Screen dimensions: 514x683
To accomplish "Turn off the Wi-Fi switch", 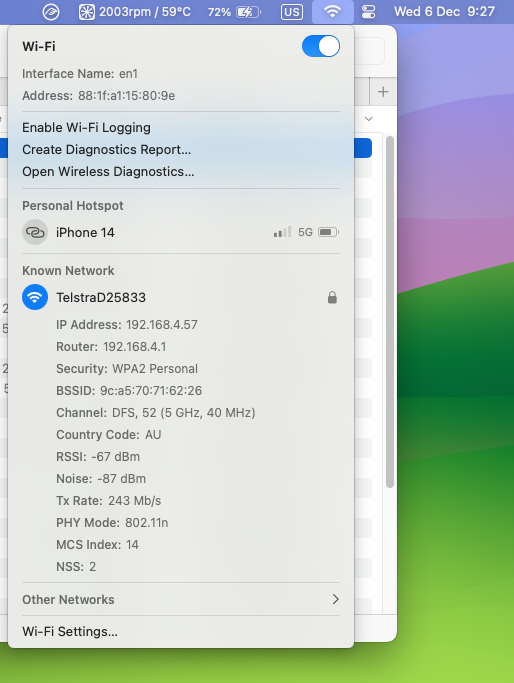I will [x=321, y=46].
